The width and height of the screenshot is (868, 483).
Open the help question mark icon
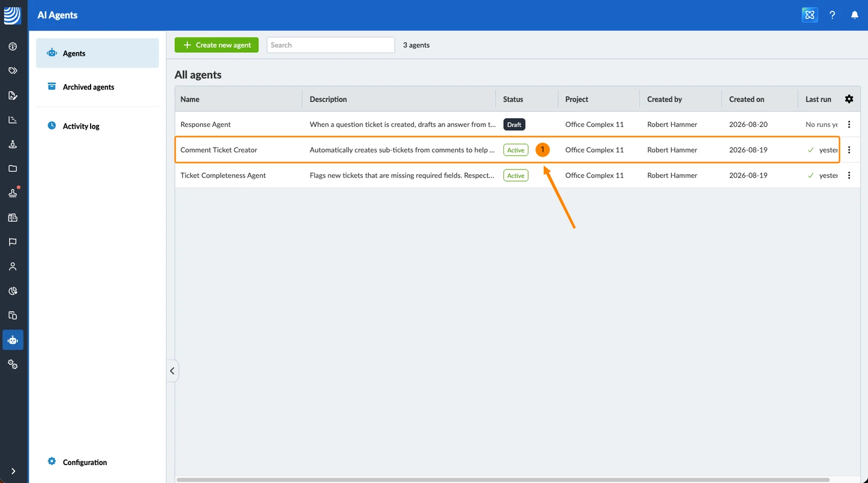832,15
